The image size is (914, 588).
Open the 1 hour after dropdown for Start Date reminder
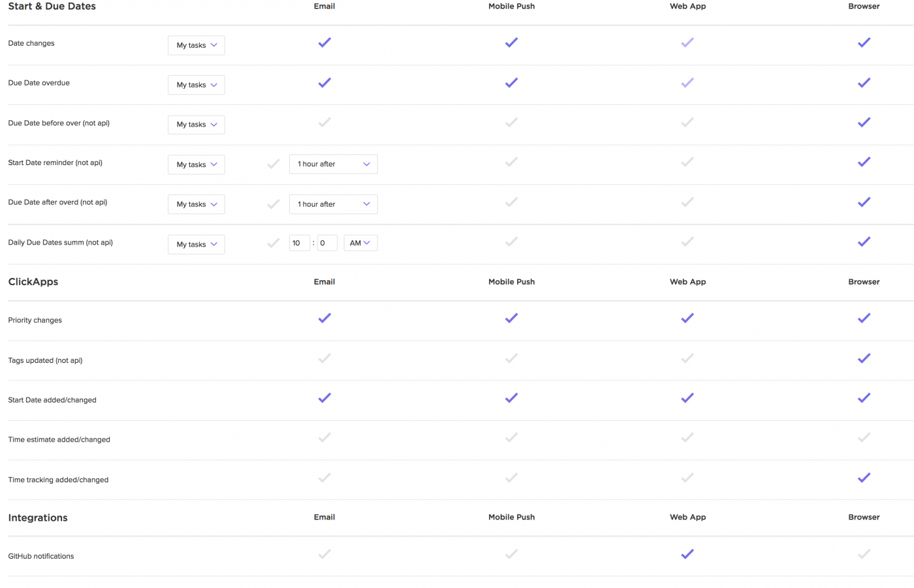[333, 164]
